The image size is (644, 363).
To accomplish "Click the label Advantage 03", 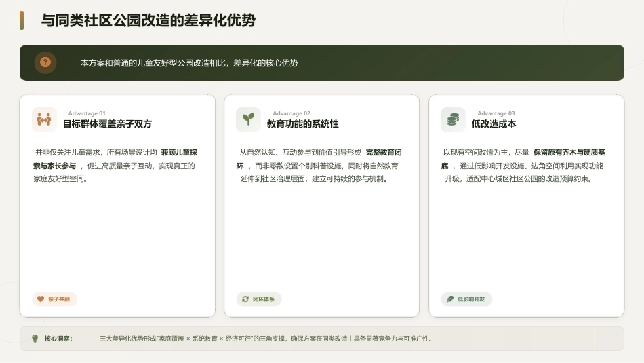I will point(496,113).
